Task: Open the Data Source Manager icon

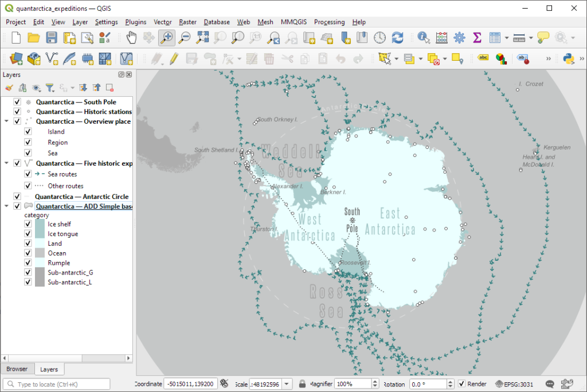Action: (15, 59)
